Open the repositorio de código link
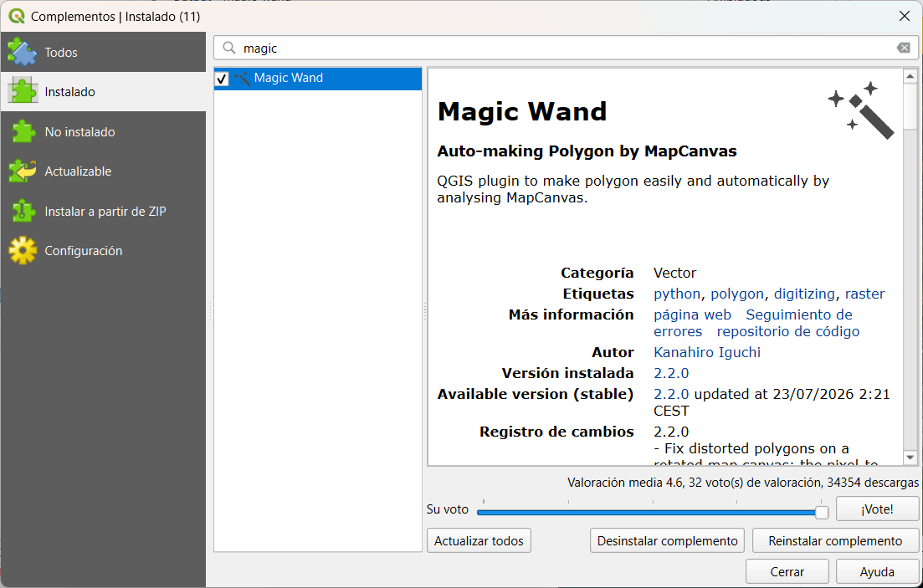923x588 pixels. 788,331
